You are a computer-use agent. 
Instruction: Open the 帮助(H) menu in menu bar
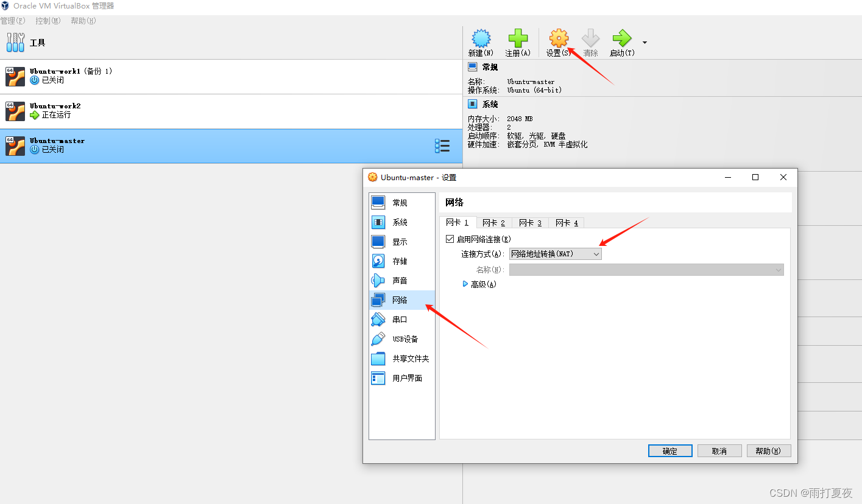point(83,21)
